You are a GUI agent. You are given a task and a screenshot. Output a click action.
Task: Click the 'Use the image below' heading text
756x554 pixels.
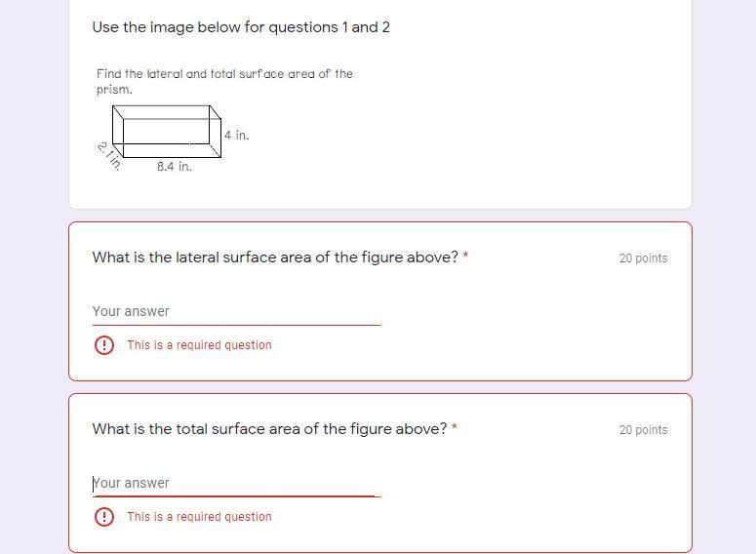[241, 27]
